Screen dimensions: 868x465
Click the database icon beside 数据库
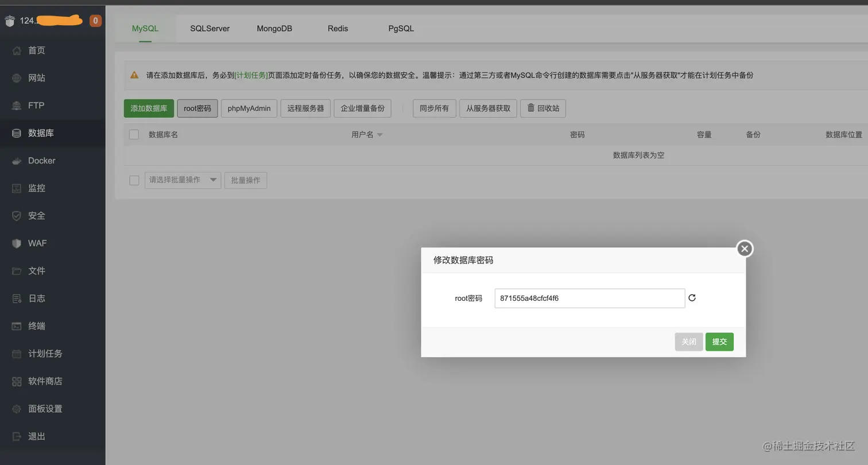(17, 133)
